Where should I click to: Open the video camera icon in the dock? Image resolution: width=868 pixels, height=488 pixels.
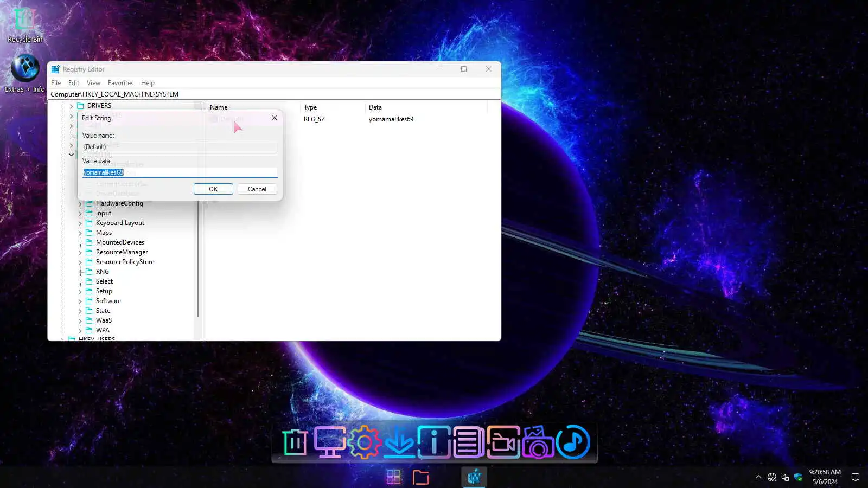tap(503, 442)
